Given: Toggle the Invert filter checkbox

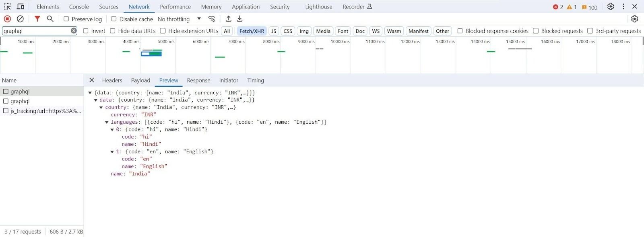Looking at the screenshot, I should point(86,31).
